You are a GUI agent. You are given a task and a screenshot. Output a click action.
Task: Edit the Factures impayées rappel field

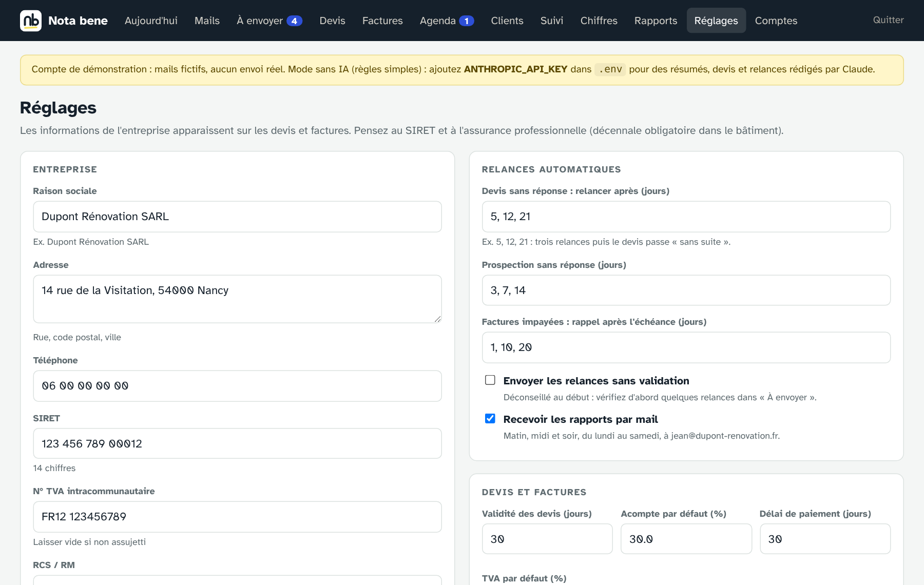point(686,347)
